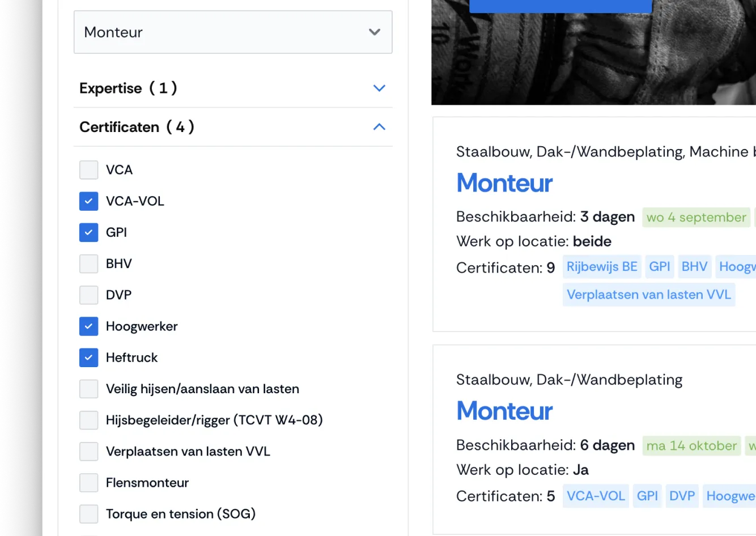Image resolution: width=756 pixels, height=536 pixels.
Task: Disable the VCA-VOL certificate filter
Action: (x=88, y=201)
